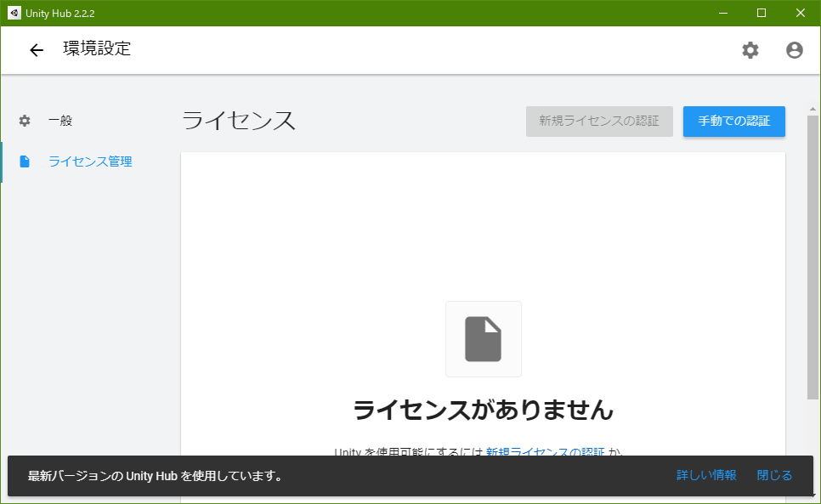Close the Unity Hub window
821x504 pixels.
click(801, 13)
